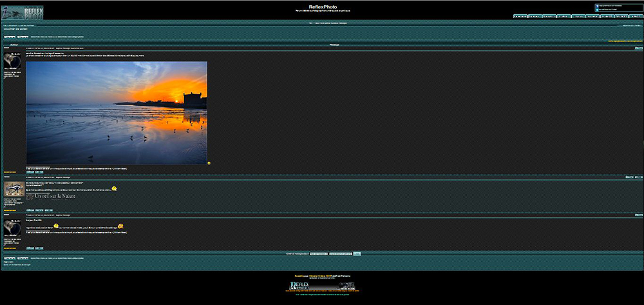Open the sunset beach photo
Image resolution: width=644 pixels, height=305 pixels.
[117, 113]
